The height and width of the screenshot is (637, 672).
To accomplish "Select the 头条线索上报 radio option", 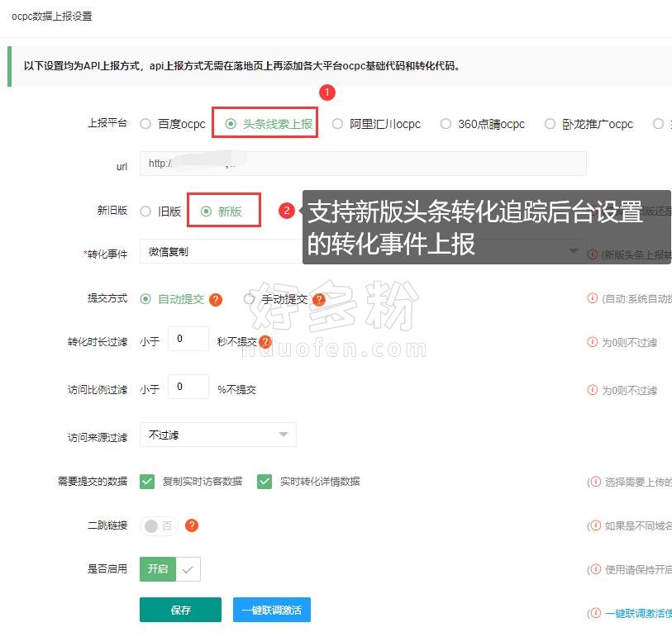I will (x=231, y=124).
